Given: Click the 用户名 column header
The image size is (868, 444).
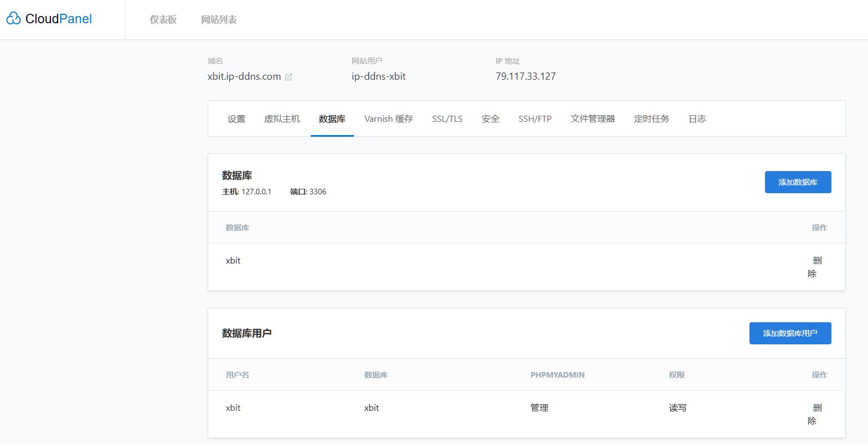Looking at the screenshot, I should 238,375.
